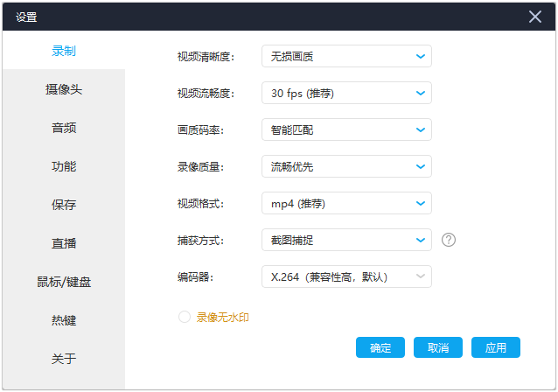Image resolution: width=558 pixels, height=392 pixels.
Task: Open the 画质码率 dropdown
Action: pos(346,130)
